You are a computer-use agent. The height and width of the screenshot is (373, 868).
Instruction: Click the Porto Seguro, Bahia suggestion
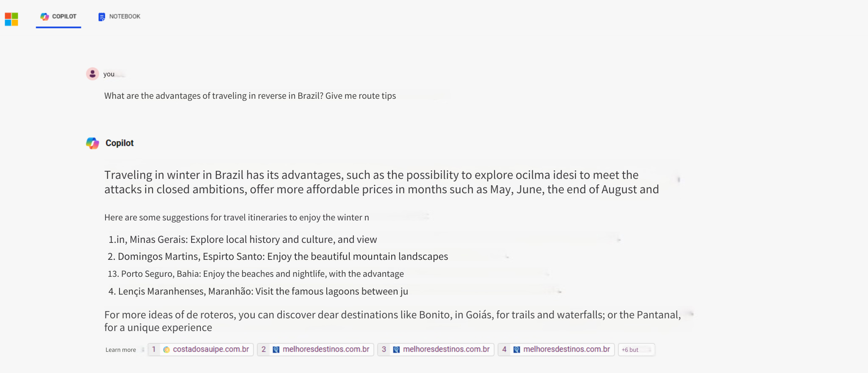pyautogui.click(x=256, y=274)
